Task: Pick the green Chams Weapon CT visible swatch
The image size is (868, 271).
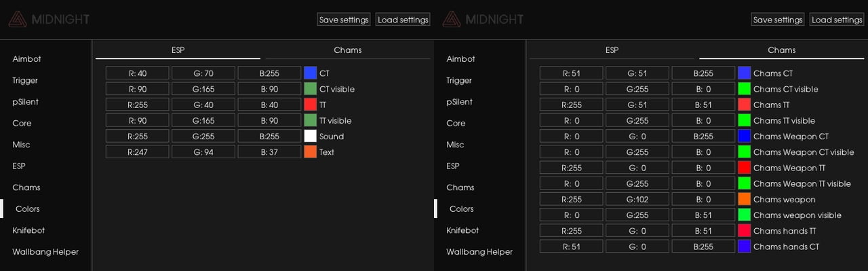Action: coord(745,151)
